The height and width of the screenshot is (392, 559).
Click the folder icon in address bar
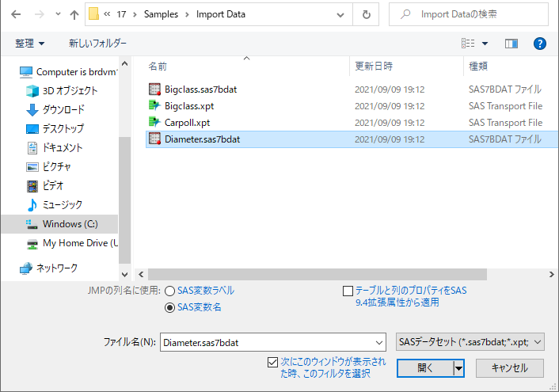(93, 14)
